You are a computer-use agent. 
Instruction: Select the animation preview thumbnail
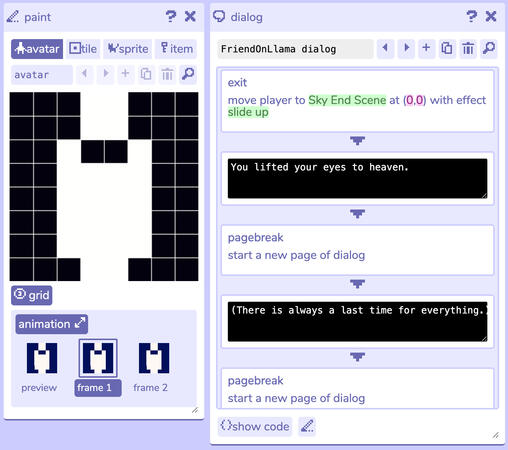point(42,358)
